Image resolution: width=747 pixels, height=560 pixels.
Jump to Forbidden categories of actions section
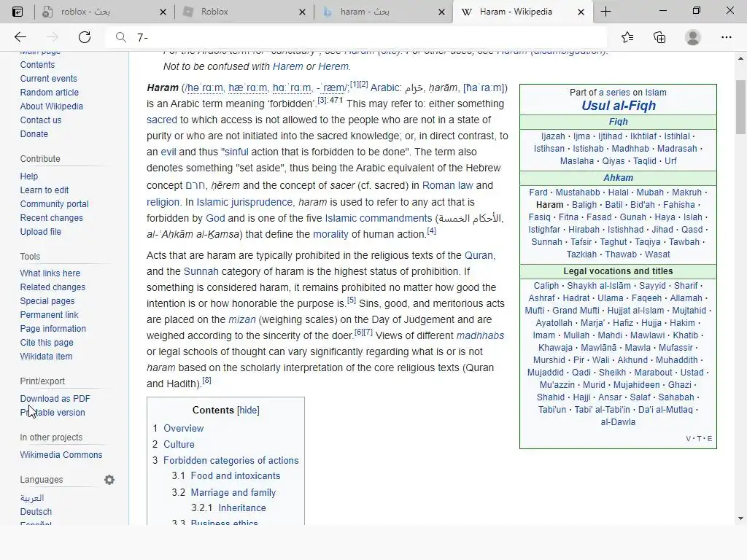[231, 461]
